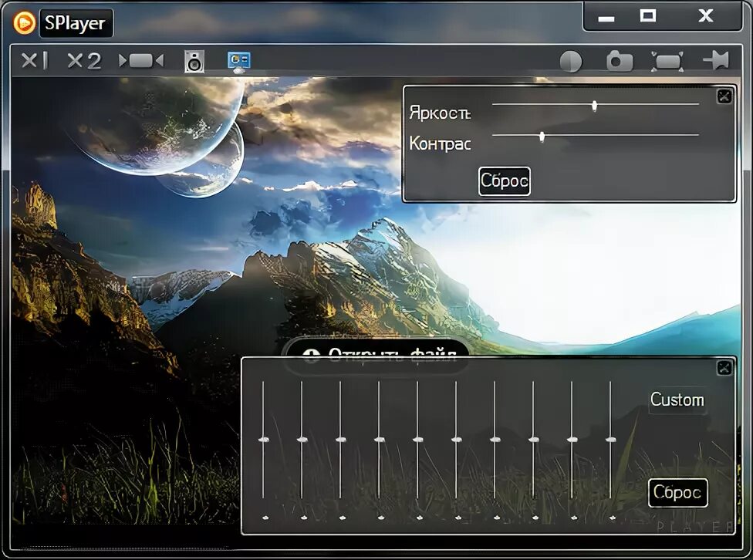Click the half-circle brightness icon in toolbar

click(571, 62)
